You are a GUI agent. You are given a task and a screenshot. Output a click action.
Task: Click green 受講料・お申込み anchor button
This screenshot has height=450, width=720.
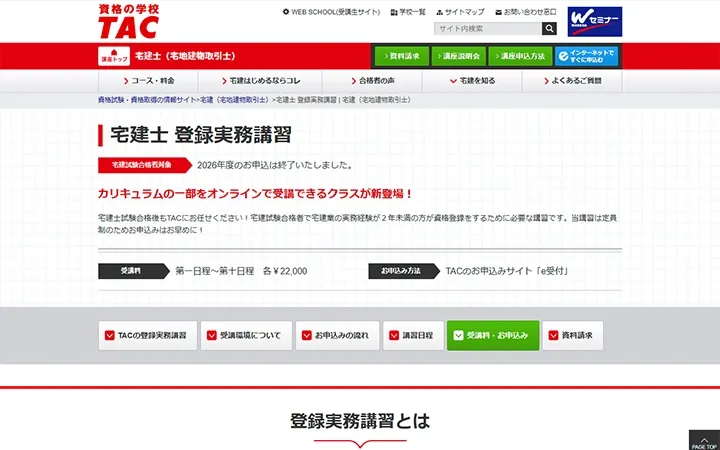click(493, 336)
